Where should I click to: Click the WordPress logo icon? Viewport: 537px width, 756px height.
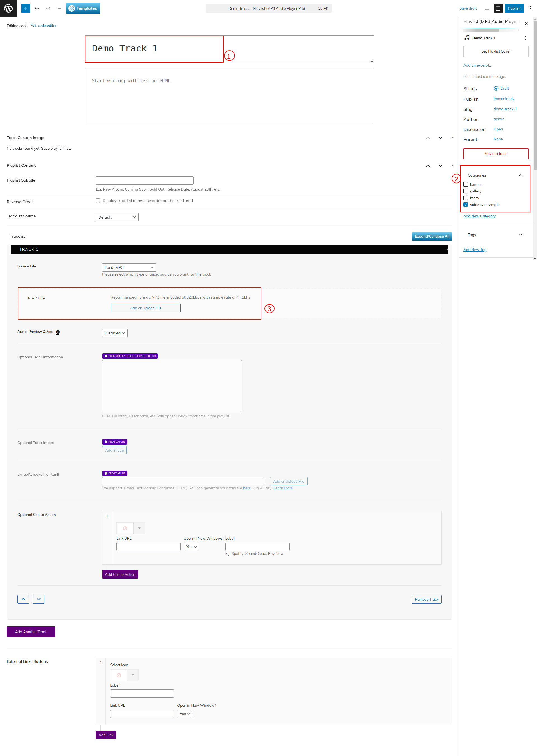(8, 8)
